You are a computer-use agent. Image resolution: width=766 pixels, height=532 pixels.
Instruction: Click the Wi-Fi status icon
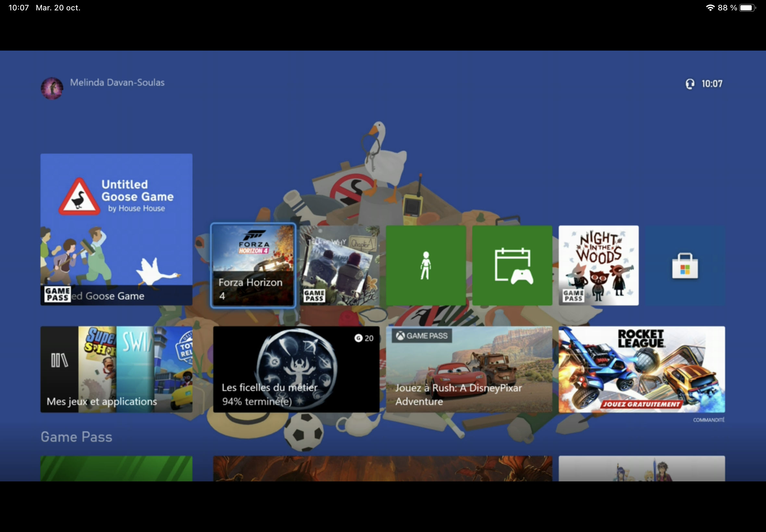click(710, 8)
